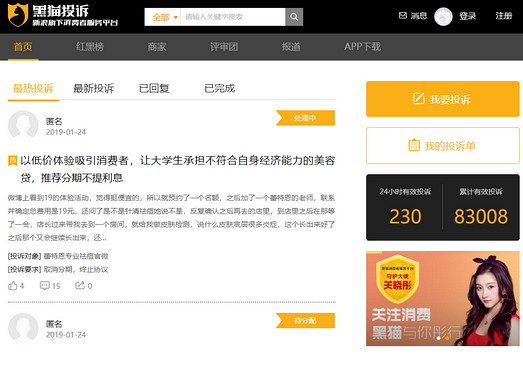
Task: Switch to the 最新投诉 tab
Action: click(x=94, y=88)
